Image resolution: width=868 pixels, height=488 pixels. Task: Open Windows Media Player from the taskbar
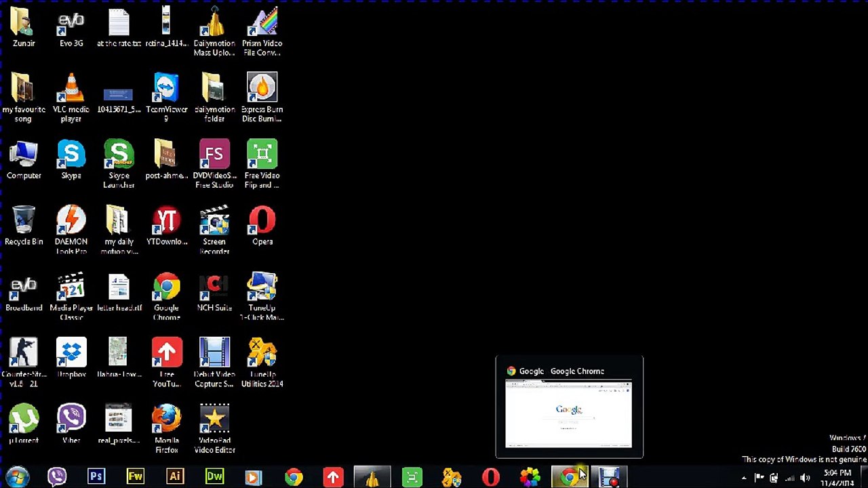point(254,477)
